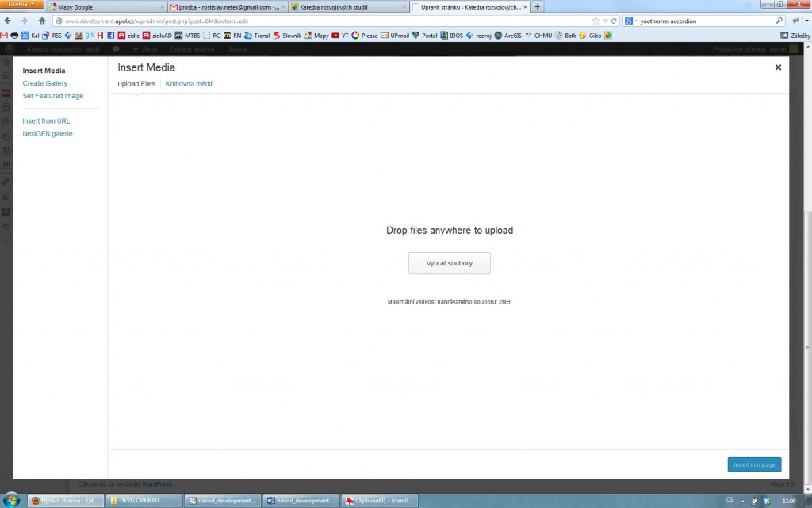The height and width of the screenshot is (508, 812).
Task: Open the YT YouTube bookmark
Action: click(340, 35)
